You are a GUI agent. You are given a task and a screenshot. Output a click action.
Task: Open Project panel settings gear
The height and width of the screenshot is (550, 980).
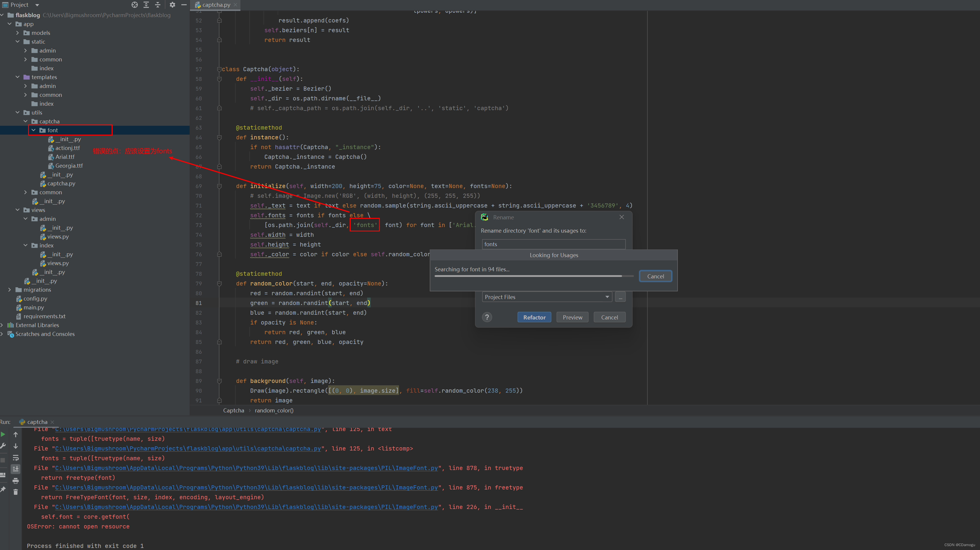pos(172,4)
